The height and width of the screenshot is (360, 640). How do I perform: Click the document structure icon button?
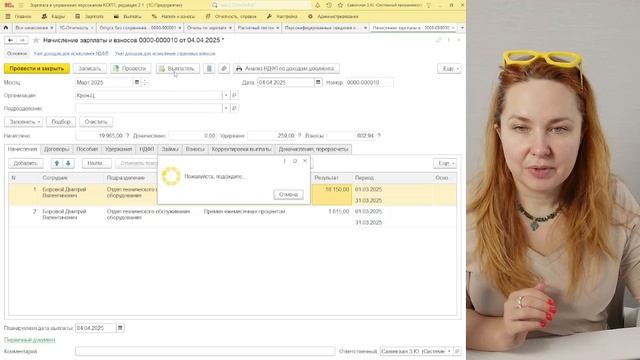[x=209, y=69]
